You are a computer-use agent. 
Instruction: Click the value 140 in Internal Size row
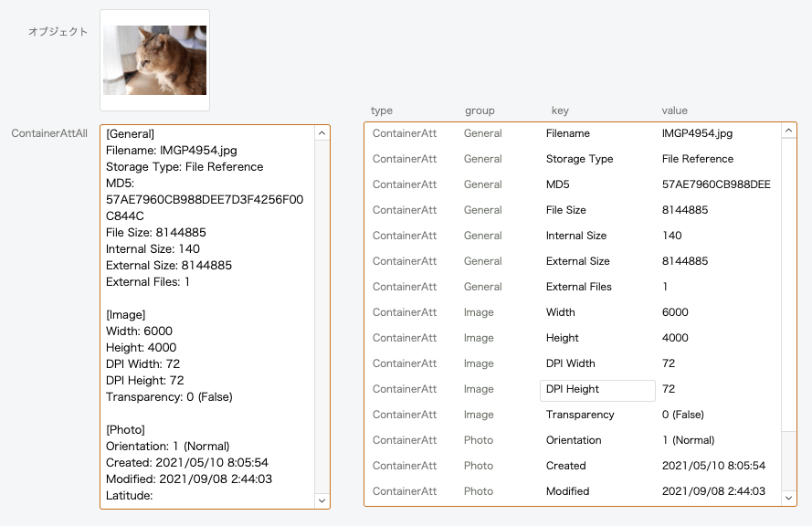(x=671, y=236)
